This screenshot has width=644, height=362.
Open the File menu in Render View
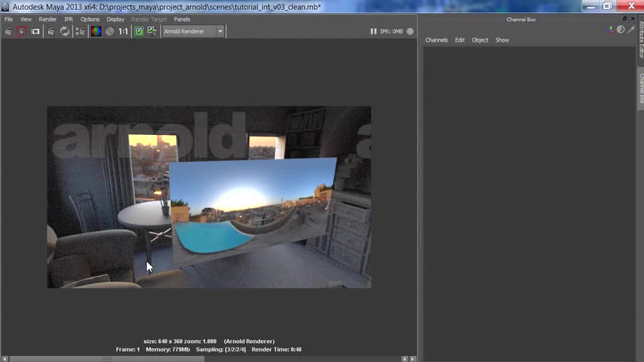[8, 20]
